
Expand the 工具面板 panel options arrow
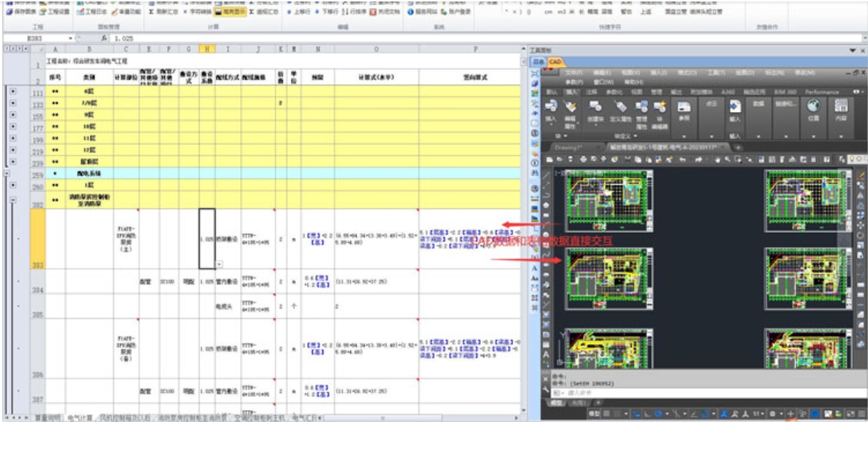pos(853,50)
